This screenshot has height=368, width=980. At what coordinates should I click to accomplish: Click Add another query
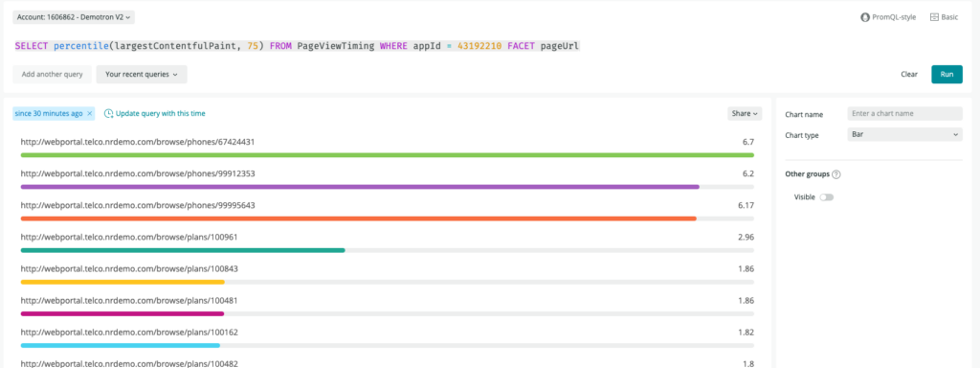click(x=52, y=74)
